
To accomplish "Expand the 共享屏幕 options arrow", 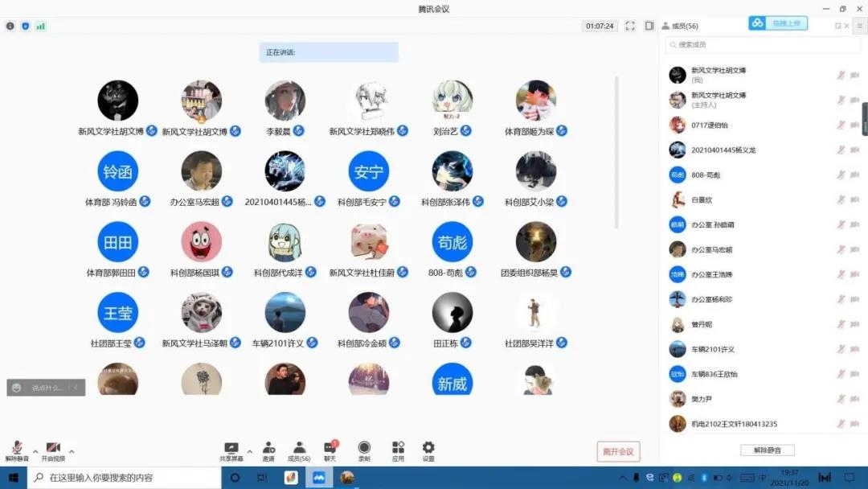I will 249,451.
